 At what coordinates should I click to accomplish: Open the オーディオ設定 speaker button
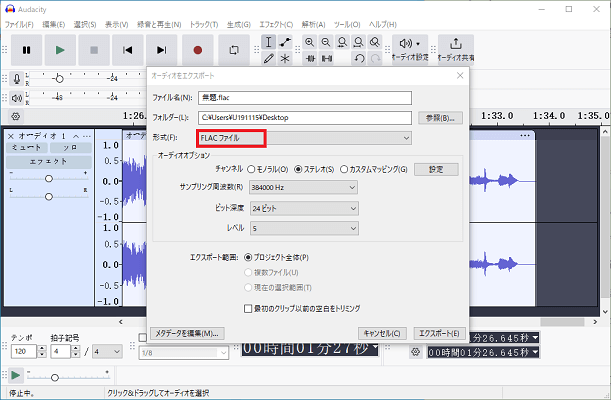(x=410, y=49)
